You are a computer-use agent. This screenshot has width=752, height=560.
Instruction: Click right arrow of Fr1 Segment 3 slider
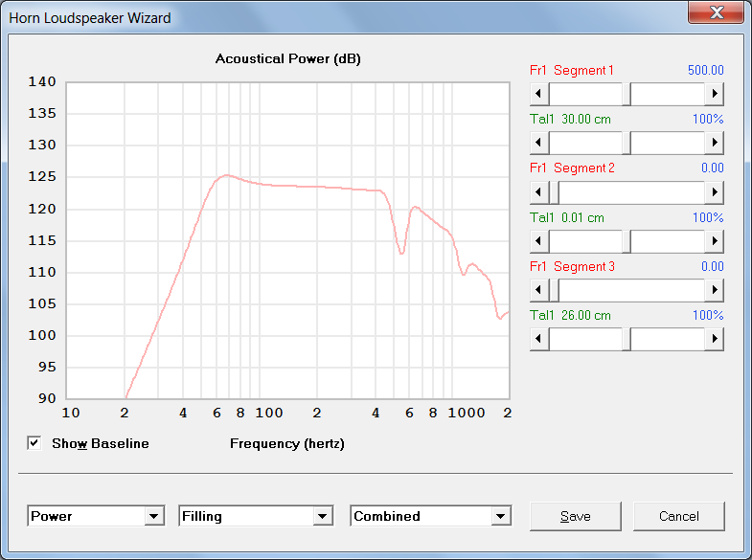point(714,290)
